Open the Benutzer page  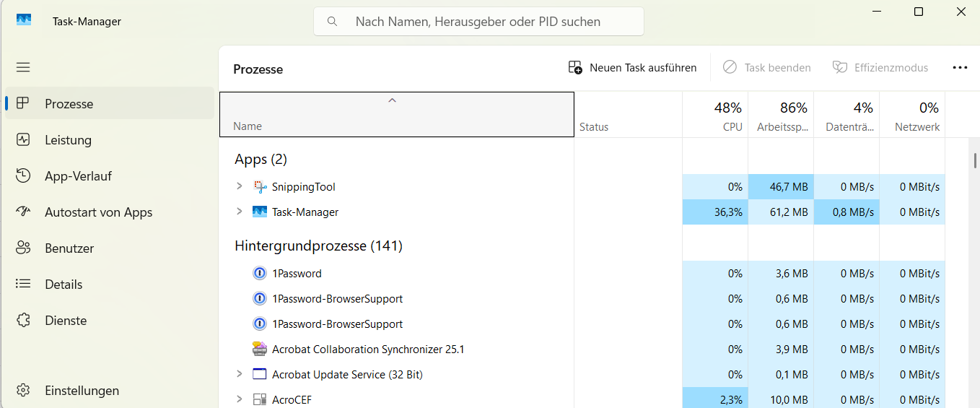110,248
